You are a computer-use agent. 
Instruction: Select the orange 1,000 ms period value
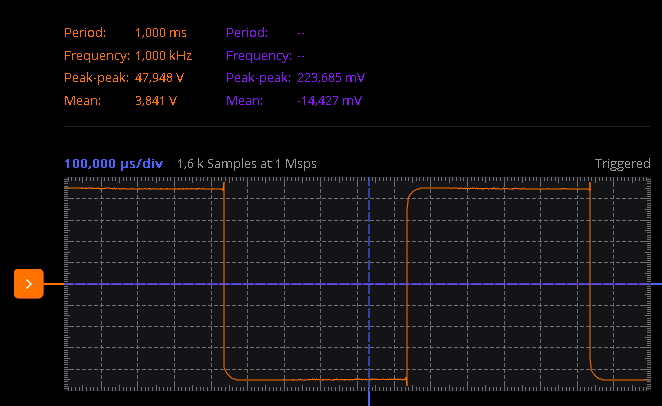160,32
